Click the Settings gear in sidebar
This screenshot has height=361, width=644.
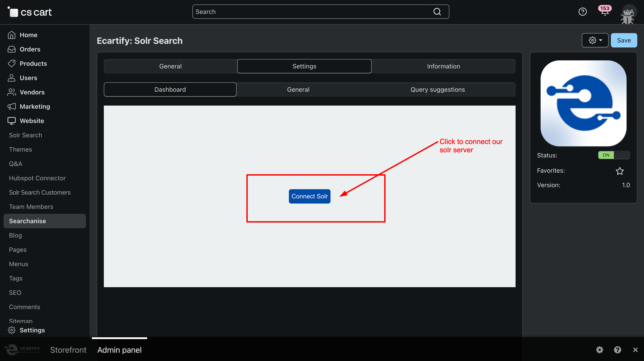(11, 330)
